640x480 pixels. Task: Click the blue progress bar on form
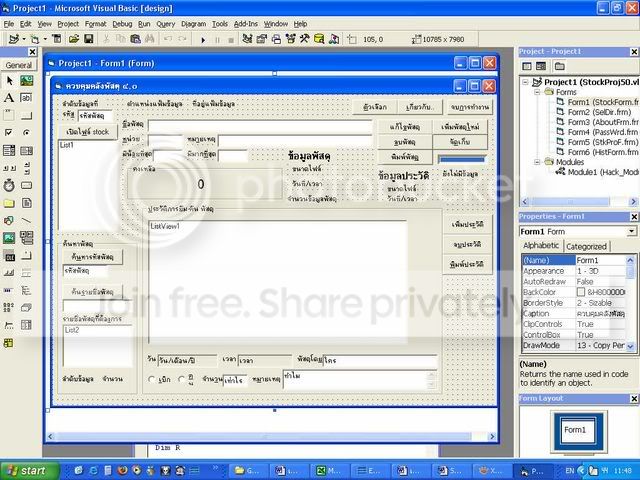coord(461,159)
